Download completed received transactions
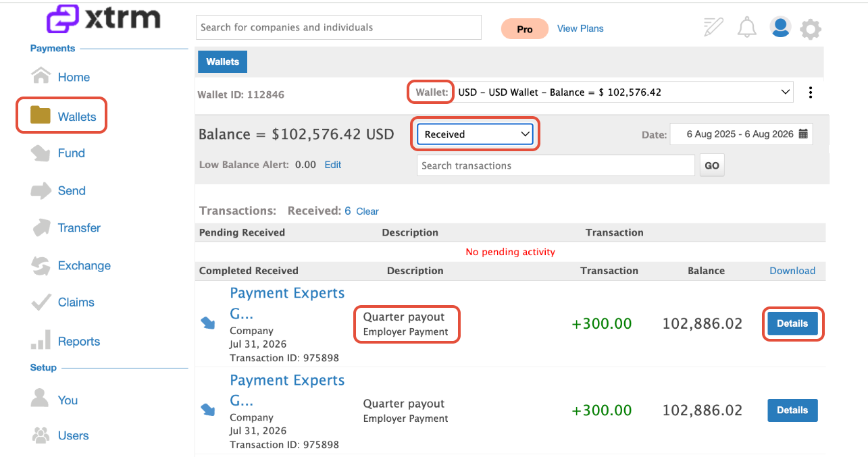The image size is (868, 457). click(x=792, y=271)
